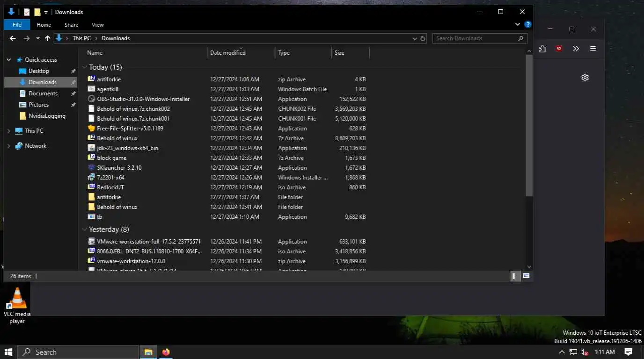Image resolution: width=644 pixels, height=359 pixels.
Task: Click the Back navigation arrow
Action: (x=13, y=38)
